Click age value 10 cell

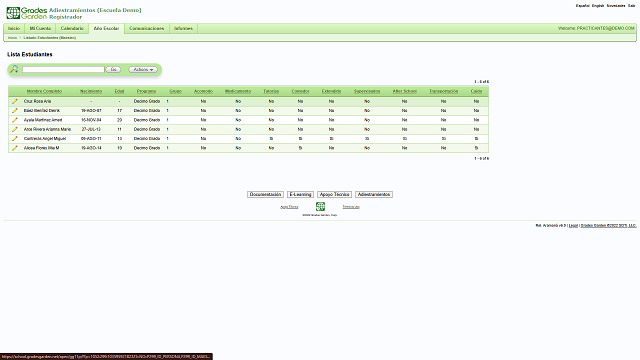tap(120, 148)
